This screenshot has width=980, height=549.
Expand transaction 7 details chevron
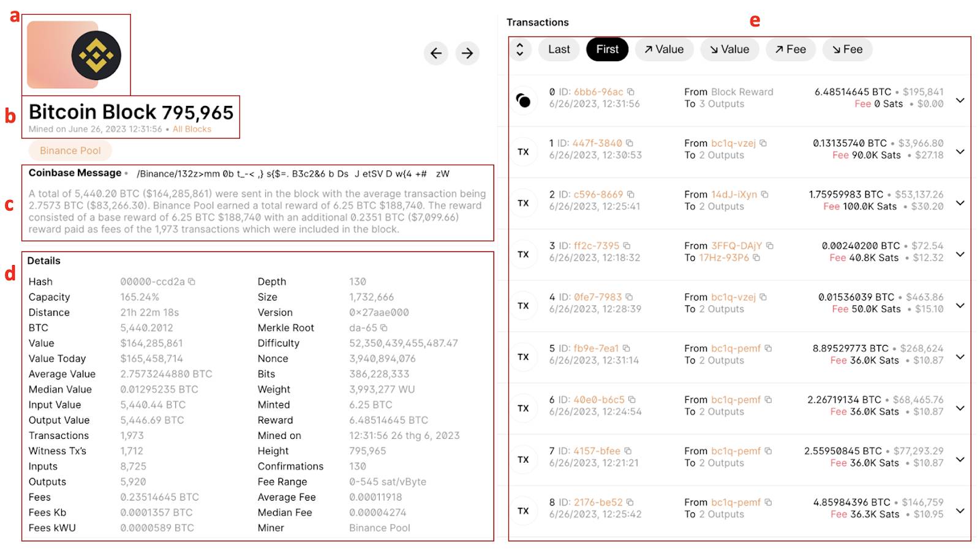pos(960,460)
